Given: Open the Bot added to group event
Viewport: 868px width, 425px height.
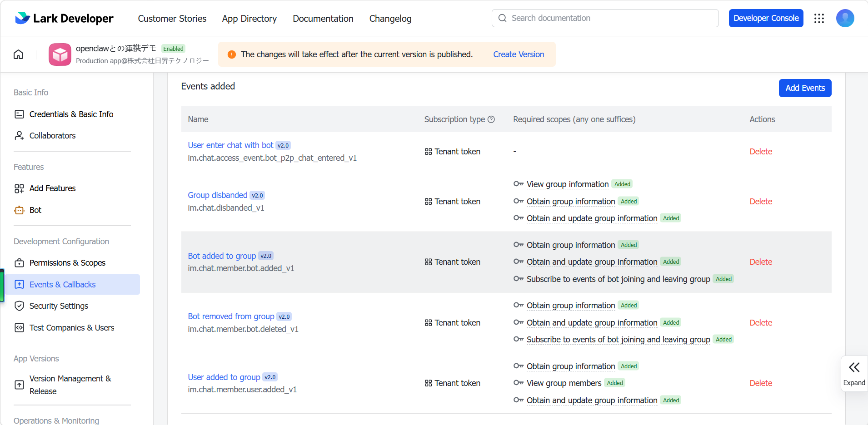Looking at the screenshot, I should tap(222, 256).
